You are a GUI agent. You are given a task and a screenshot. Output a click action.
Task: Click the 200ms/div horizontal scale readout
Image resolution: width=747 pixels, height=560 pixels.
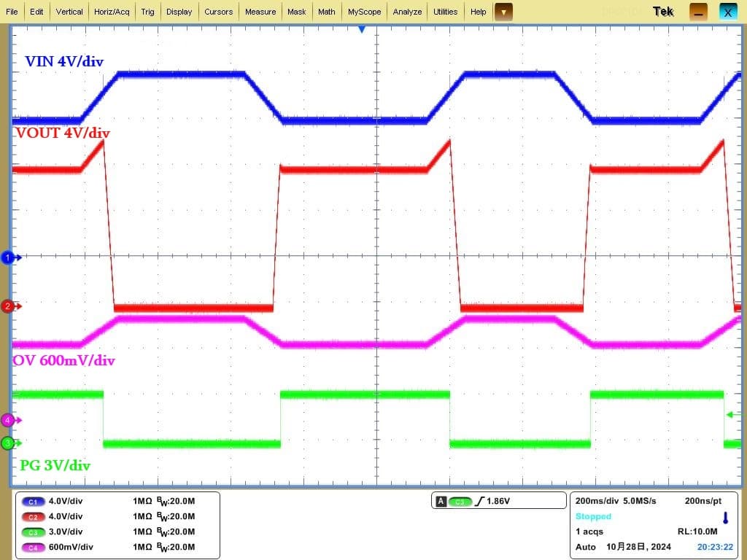click(595, 501)
